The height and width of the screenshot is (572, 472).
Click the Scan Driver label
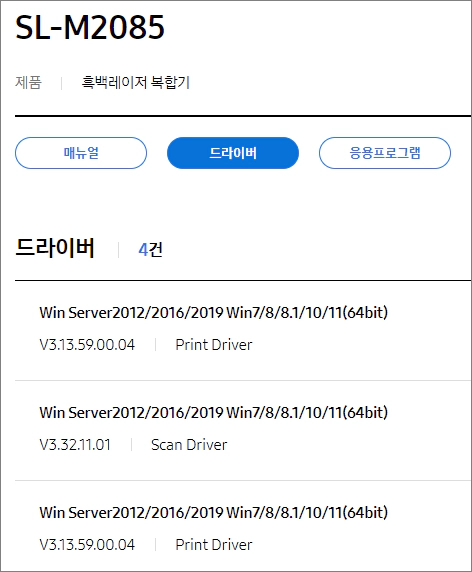point(189,445)
